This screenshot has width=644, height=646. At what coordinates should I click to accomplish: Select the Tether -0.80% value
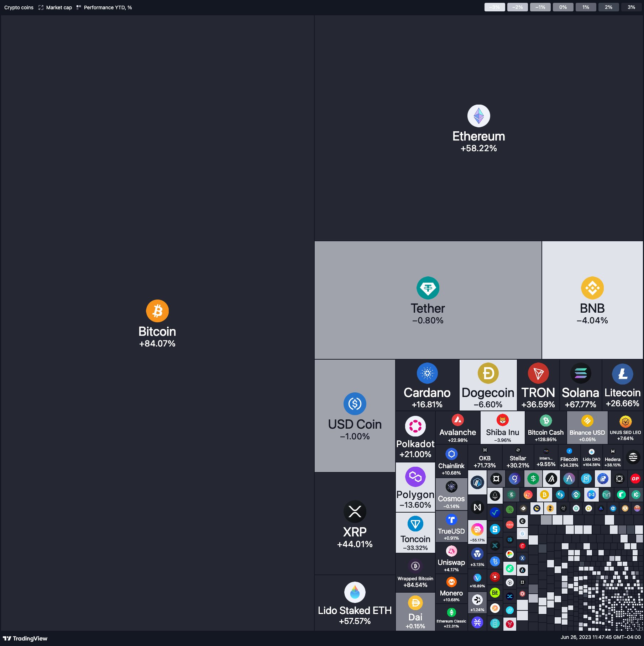428,321
